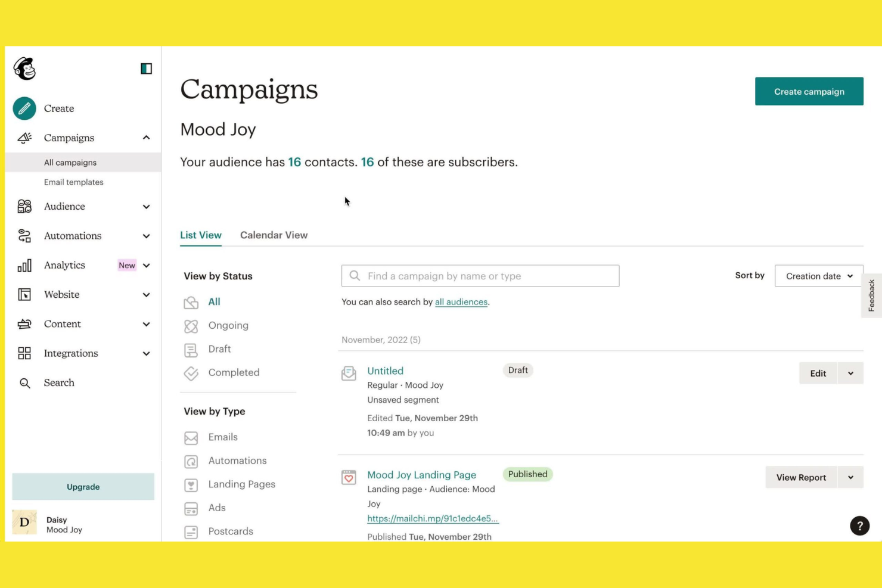Filter by Ads type label
This screenshot has height=588, width=882.
click(217, 508)
